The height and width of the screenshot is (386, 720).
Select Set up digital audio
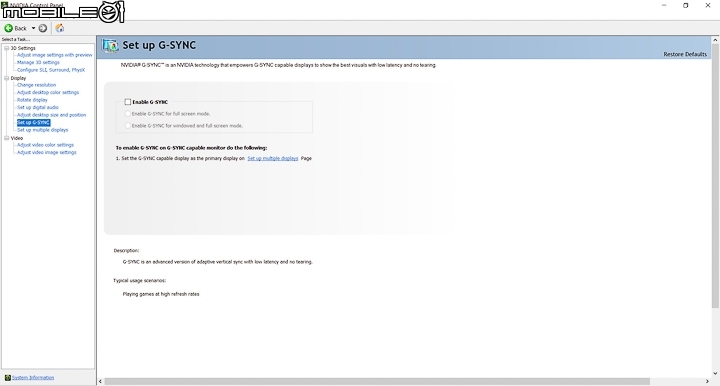click(38, 107)
